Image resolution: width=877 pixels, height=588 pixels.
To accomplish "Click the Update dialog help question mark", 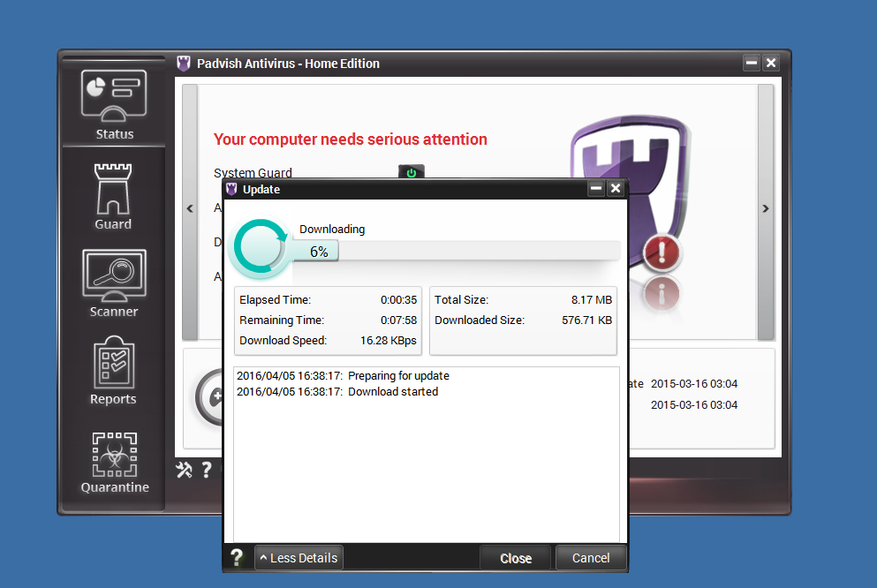I will [x=237, y=557].
